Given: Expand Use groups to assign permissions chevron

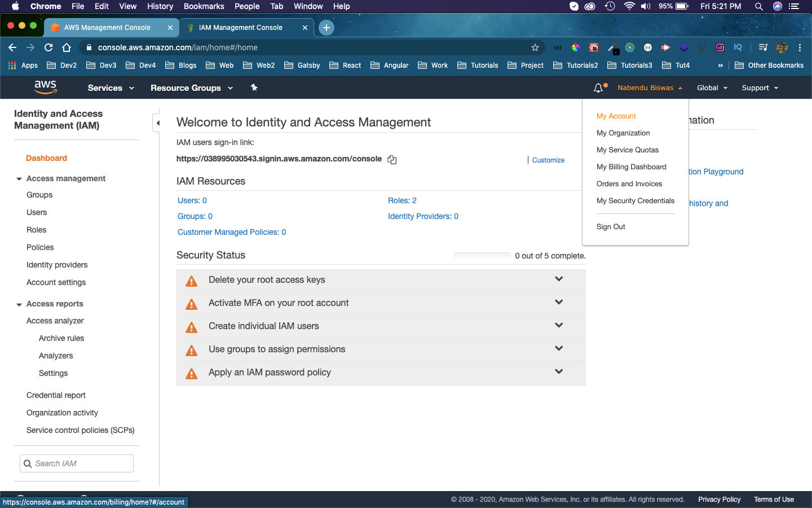Looking at the screenshot, I should pyautogui.click(x=559, y=348).
